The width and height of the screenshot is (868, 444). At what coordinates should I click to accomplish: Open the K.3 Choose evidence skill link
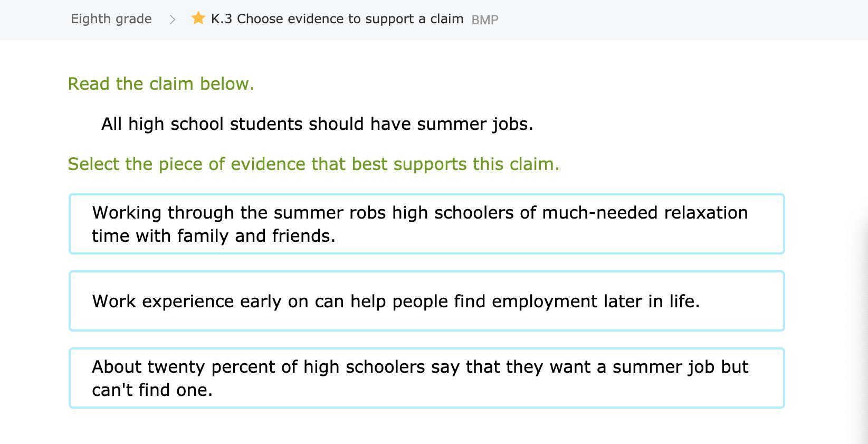click(x=337, y=19)
